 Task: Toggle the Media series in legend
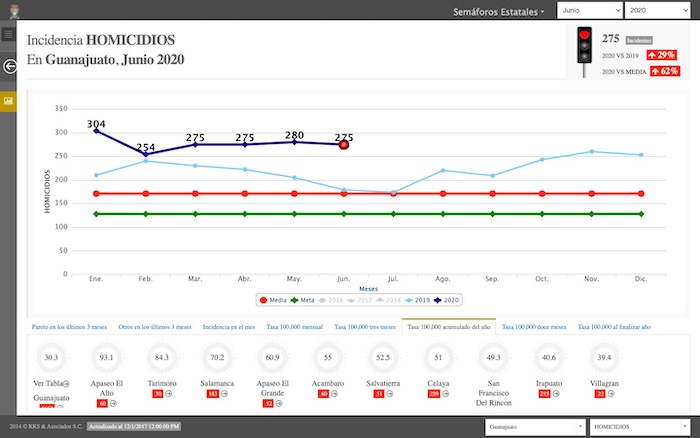(x=271, y=298)
